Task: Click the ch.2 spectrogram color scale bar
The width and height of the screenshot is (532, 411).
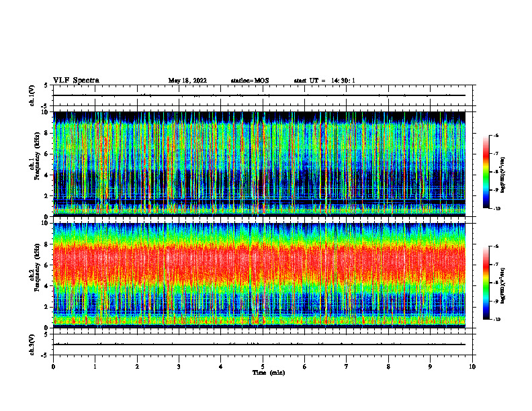Action: coord(486,283)
